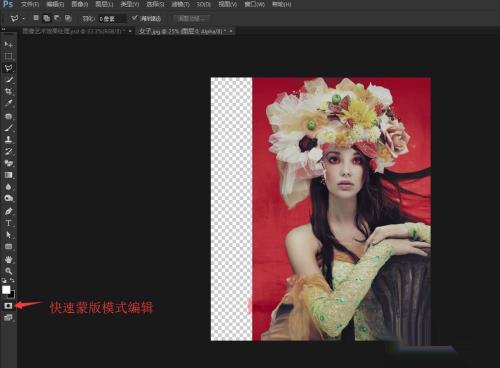This screenshot has height=368, width=500.
Task: Reset default foreground and background colors
Action: pyautogui.click(x=4, y=280)
